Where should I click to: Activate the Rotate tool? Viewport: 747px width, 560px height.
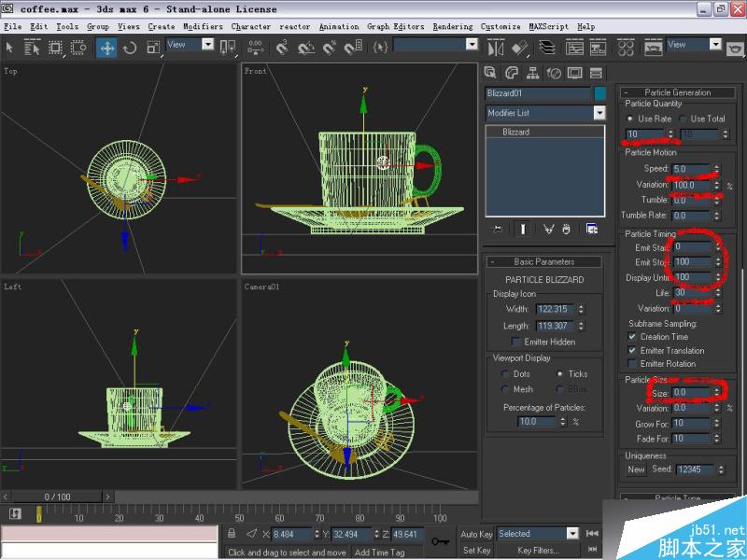[x=130, y=47]
